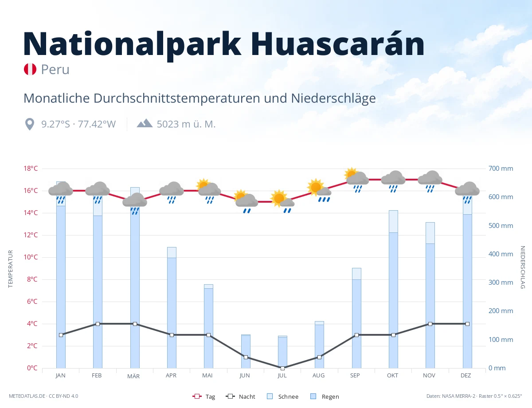Click the August night temperature data point
The height and width of the screenshot is (408, 532).
tap(319, 357)
